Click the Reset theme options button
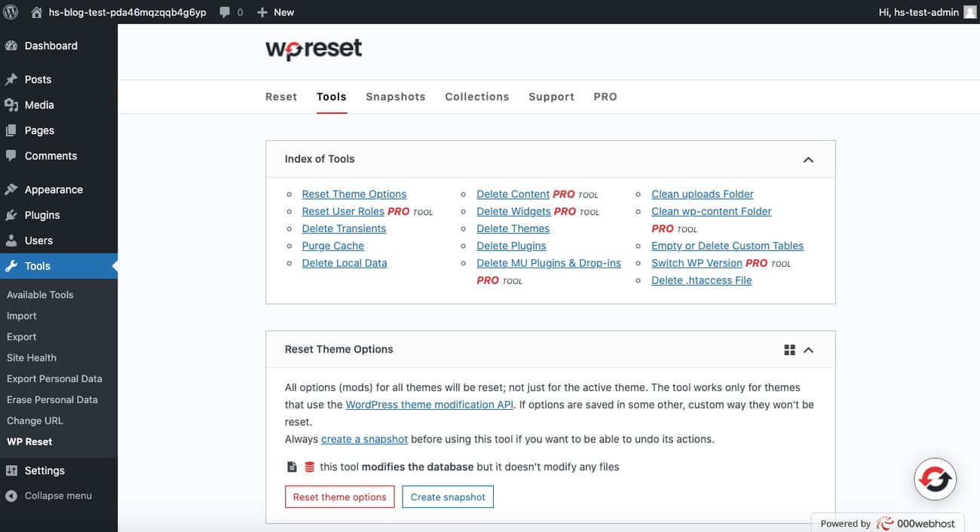Viewport: 980px width, 532px height. point(339,497)
